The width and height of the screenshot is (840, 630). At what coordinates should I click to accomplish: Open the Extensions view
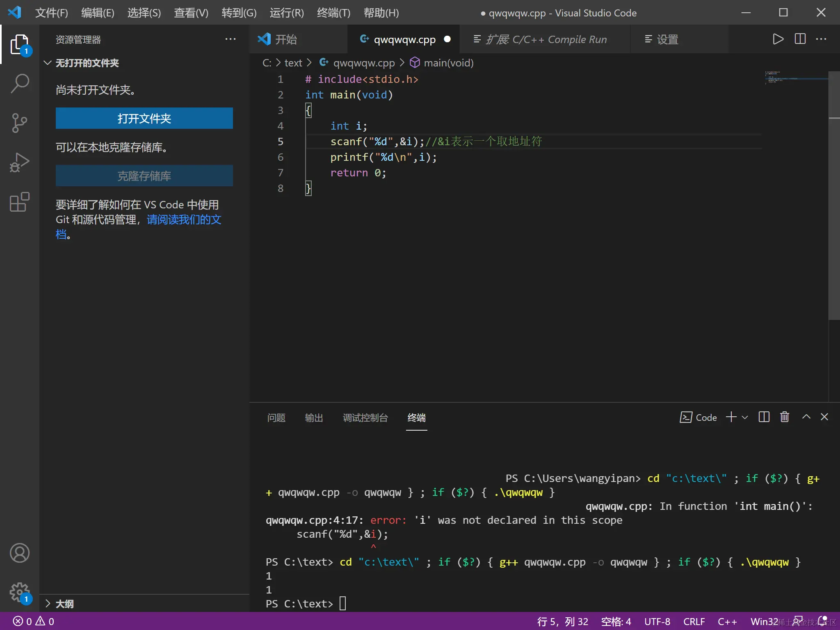[19, 202]
